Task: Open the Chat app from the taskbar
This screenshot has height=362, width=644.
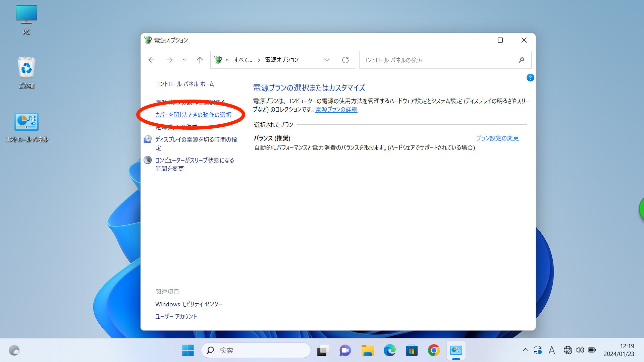Action: click(x=345, y=350)
